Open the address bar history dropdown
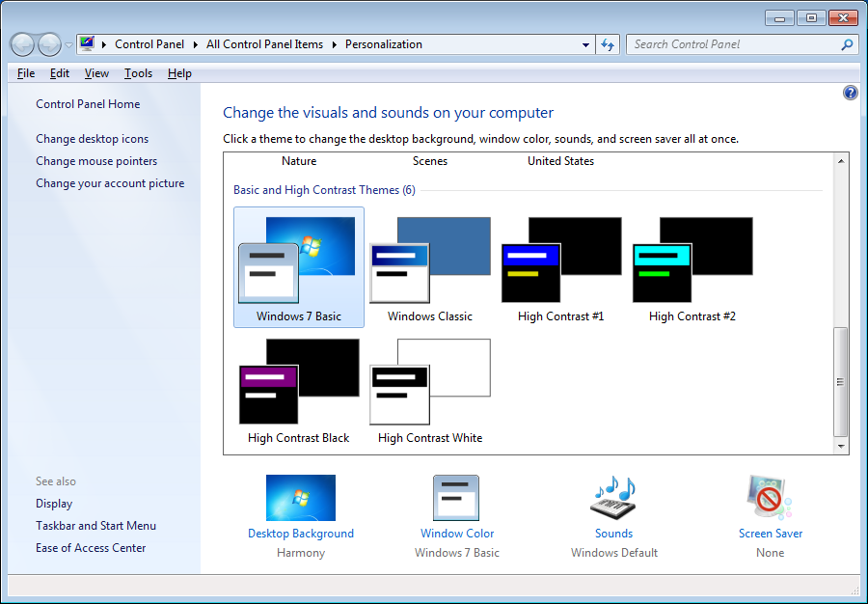Screen dimensions: 868x604 click(585, 44)
